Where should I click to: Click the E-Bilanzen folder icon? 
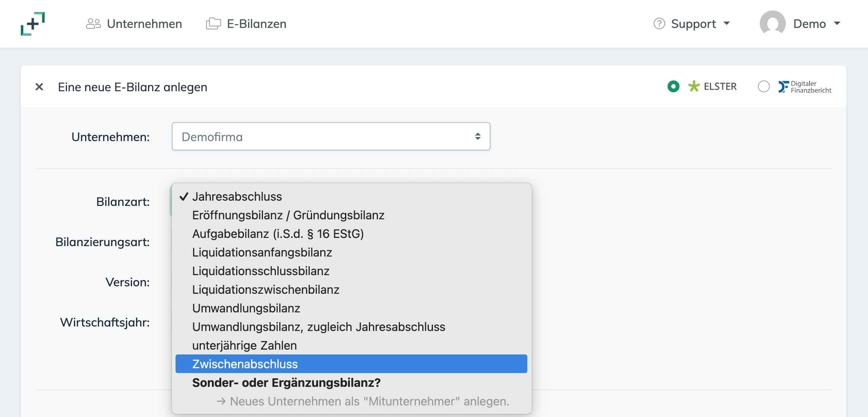213,24
